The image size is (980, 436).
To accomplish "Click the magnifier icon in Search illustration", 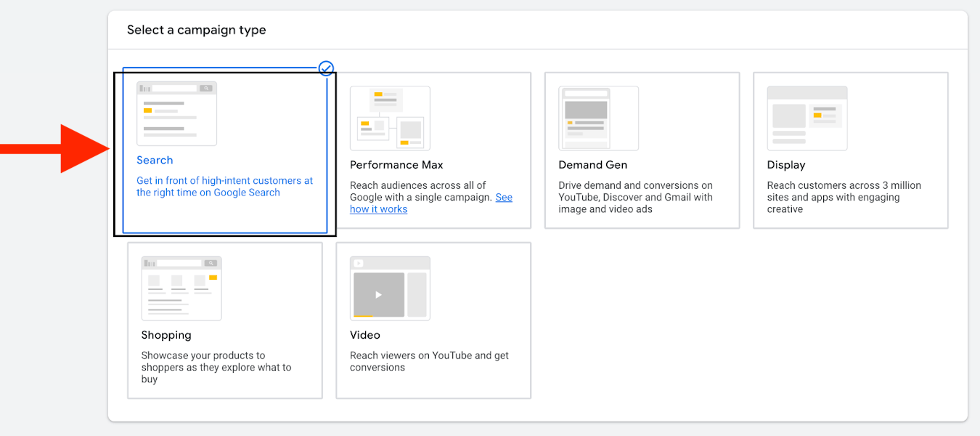I will pyautogui.click(x=206, y=89).
